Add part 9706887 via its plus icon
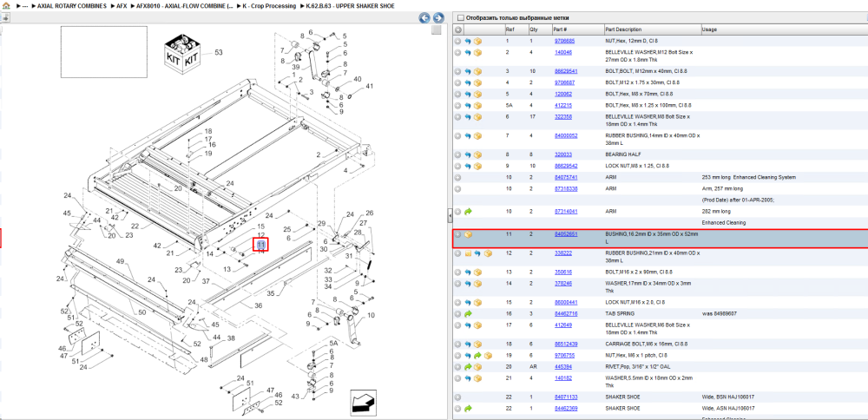The width and height of the screenshot is (868, 420). [x=458, y=82]
